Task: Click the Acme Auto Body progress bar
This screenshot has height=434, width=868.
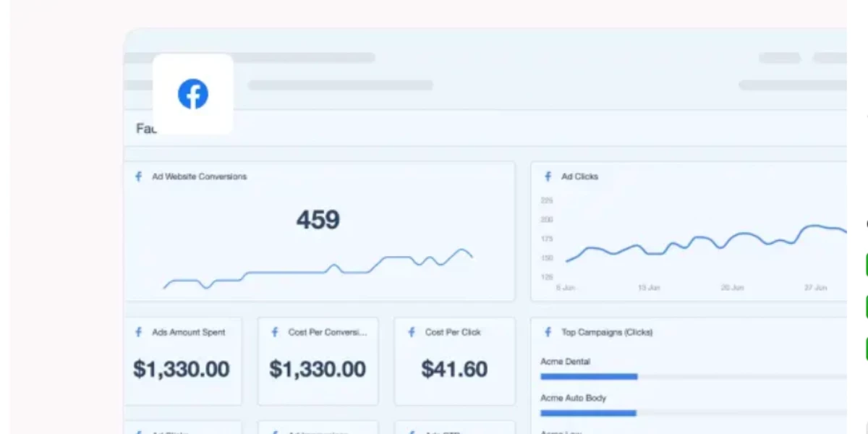Action: pos(693,413)
